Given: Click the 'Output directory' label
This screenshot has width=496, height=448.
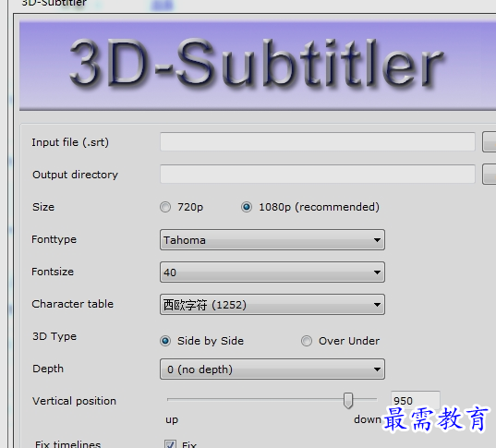Looking at the screenshot, I should click(76, 175).
